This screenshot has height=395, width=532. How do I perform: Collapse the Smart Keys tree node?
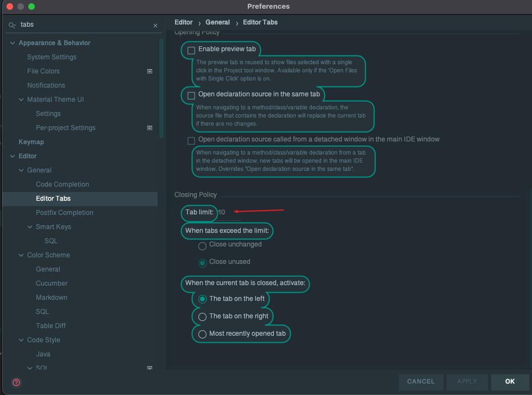30,227
